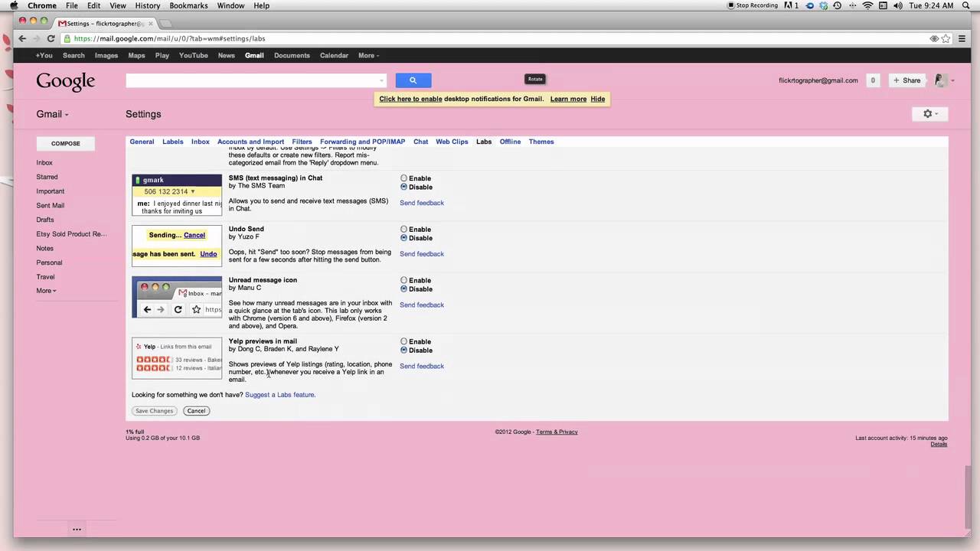Open the Labs settings tab

pos(484,142)
